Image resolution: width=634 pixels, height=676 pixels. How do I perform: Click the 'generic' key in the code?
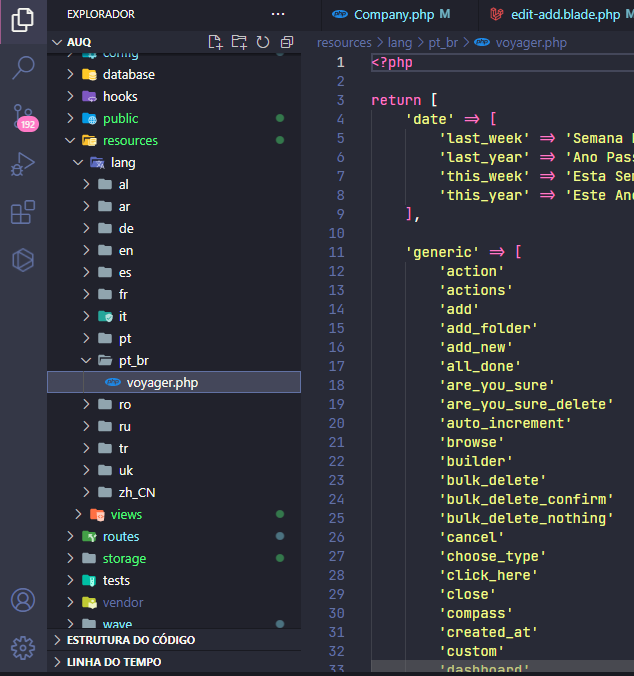442,252
